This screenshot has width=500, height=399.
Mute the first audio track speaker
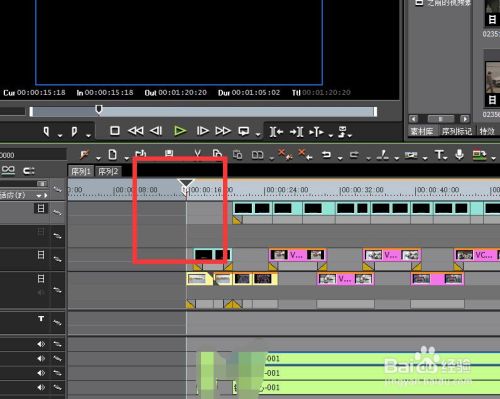[41, 344]
